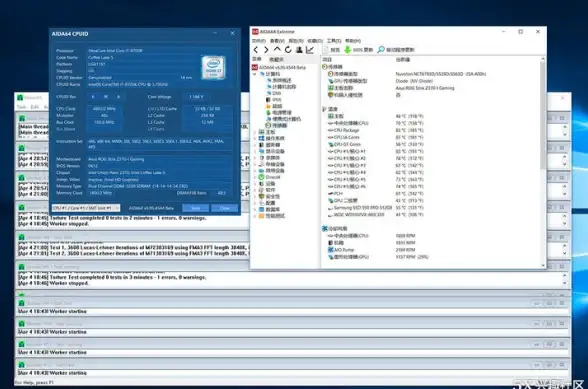Click the 项目 column header

(x=327, y=60)
